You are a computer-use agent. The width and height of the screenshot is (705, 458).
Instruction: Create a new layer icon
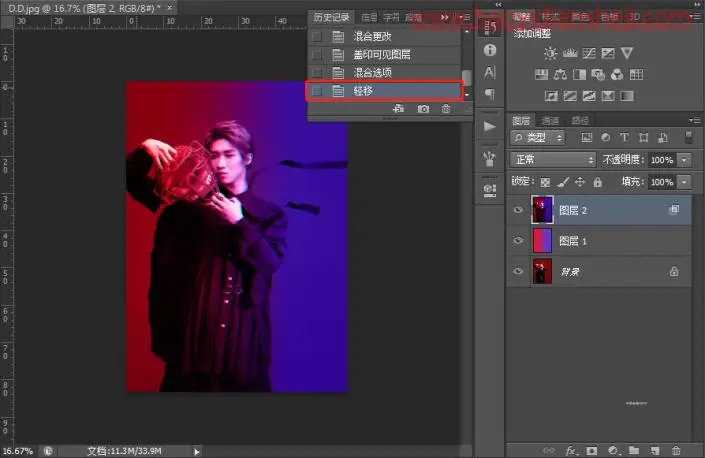(655, 450)
